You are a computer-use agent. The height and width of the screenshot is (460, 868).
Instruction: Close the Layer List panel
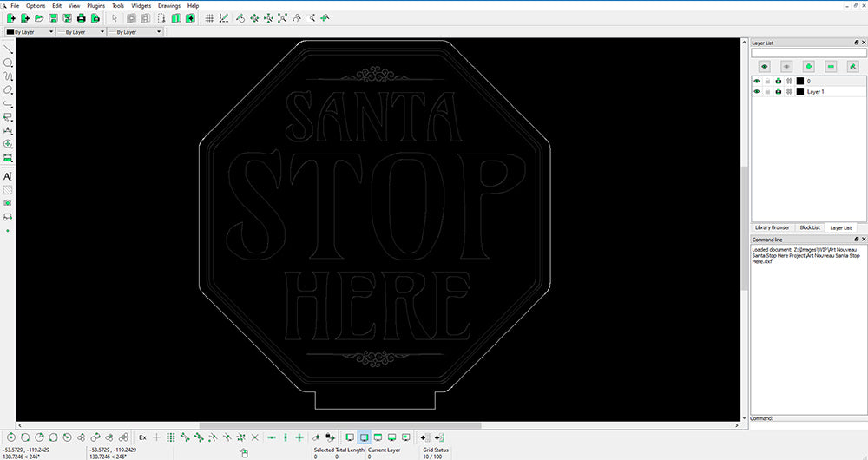(x=864, y=43)
